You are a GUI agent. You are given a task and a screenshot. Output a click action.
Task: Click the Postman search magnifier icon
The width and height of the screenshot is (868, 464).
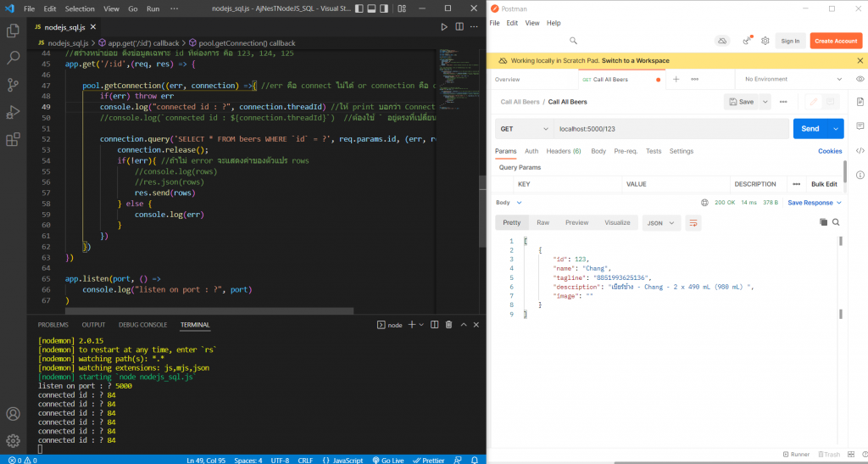click(574, 41)
